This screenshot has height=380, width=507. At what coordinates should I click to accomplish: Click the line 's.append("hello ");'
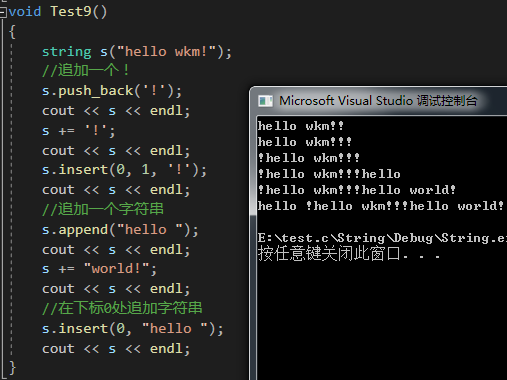pos(120,230)
